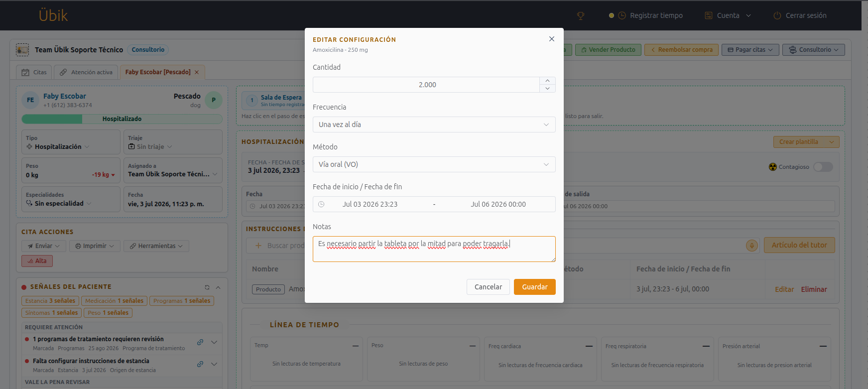Click the Consultorio badge next to team name
This screenshot has width=868, height=389.
[148, 50]
